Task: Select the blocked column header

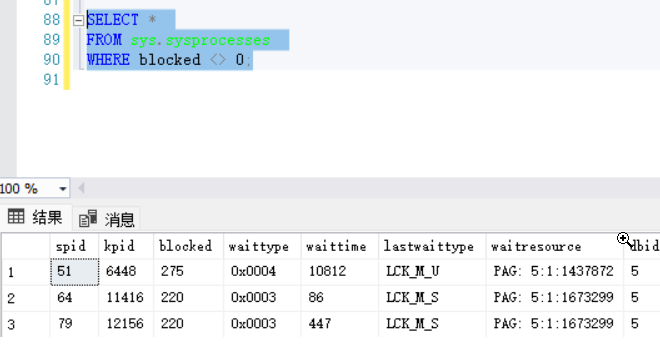Action: tap(189, 246)
